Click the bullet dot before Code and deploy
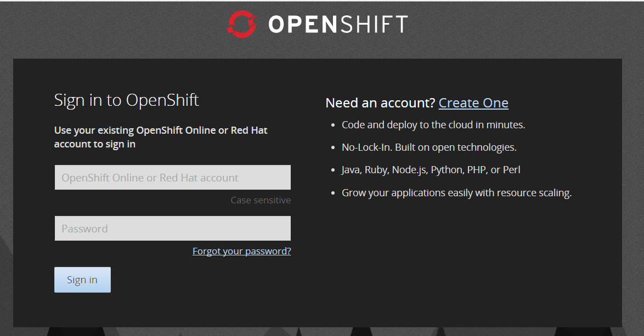 click(x=333, y=126)
